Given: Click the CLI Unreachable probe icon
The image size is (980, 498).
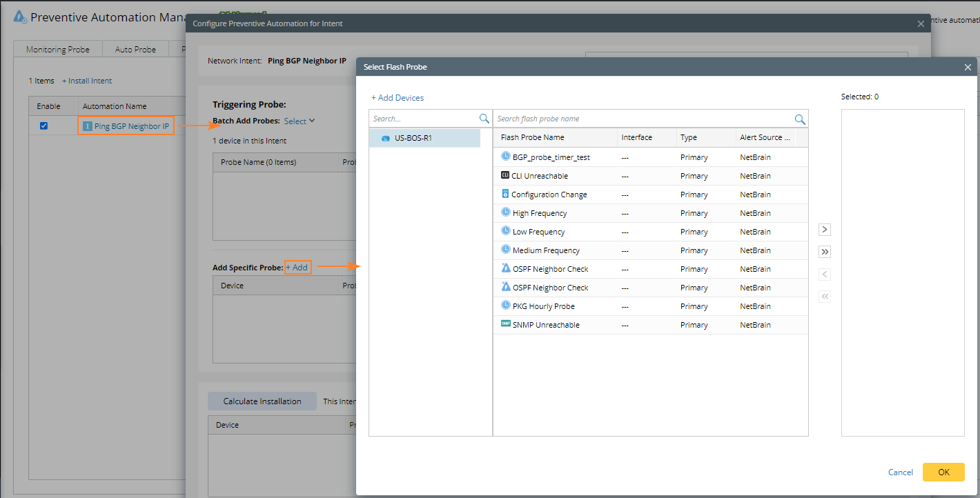Looking at the screenshot, I should 505,176.
